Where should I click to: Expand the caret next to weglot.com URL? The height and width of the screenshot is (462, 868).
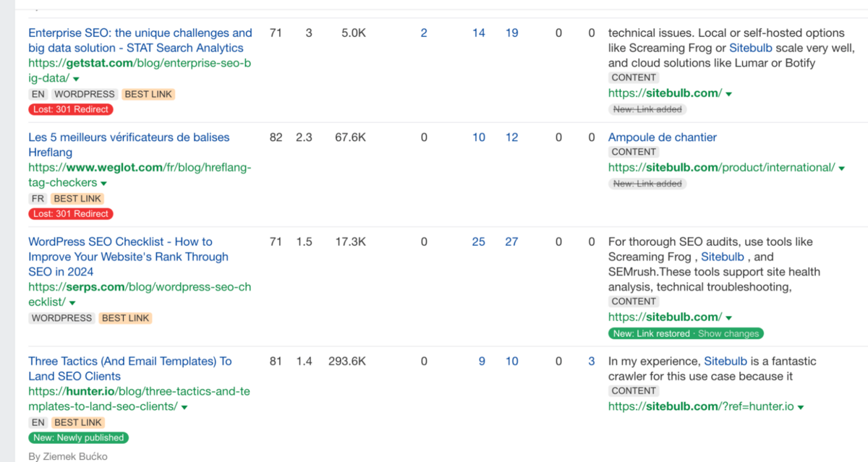[x=104, y=184]
